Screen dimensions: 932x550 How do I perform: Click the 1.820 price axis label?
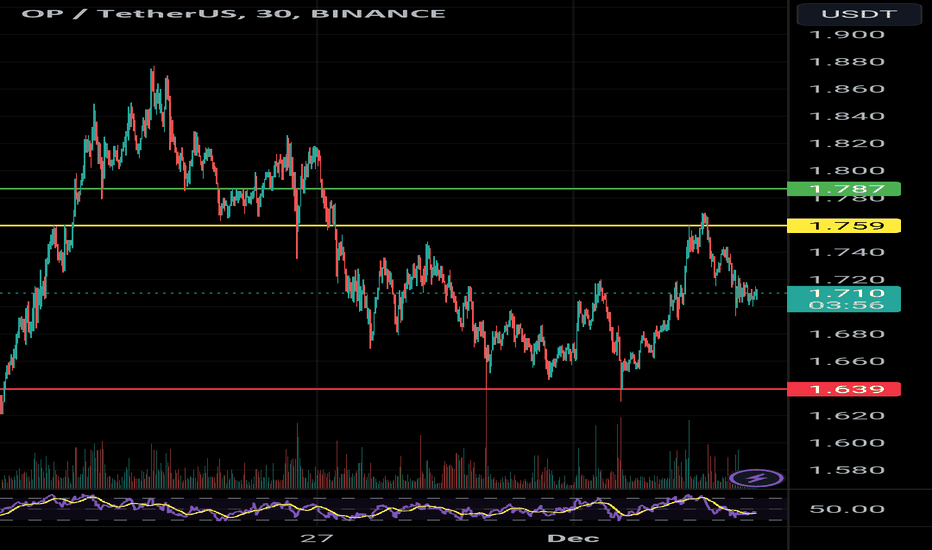847,143
